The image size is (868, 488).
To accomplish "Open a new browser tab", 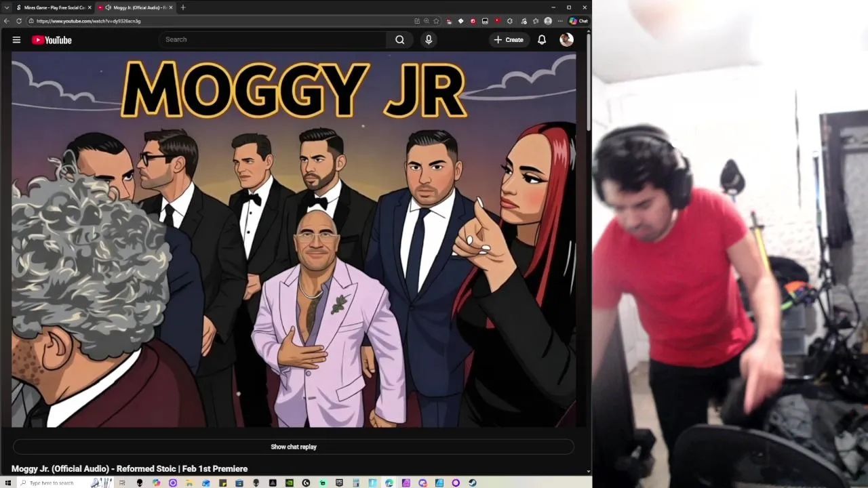I will pos(183,7).
